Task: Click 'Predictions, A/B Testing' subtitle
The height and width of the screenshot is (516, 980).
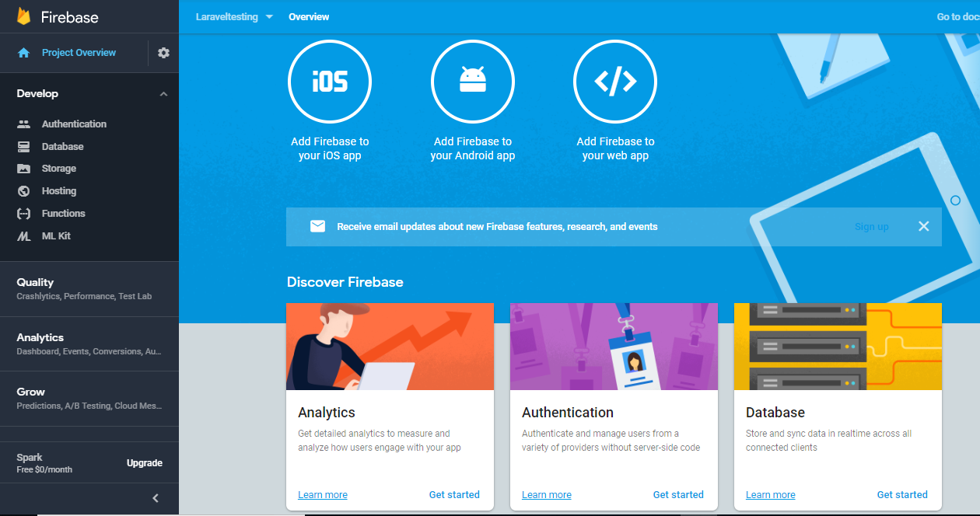Action: [89, 406]
